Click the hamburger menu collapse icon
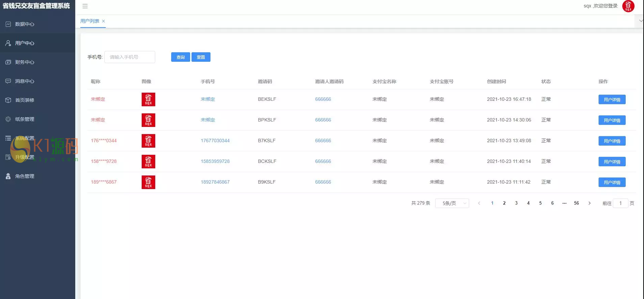 coord(85,6)
